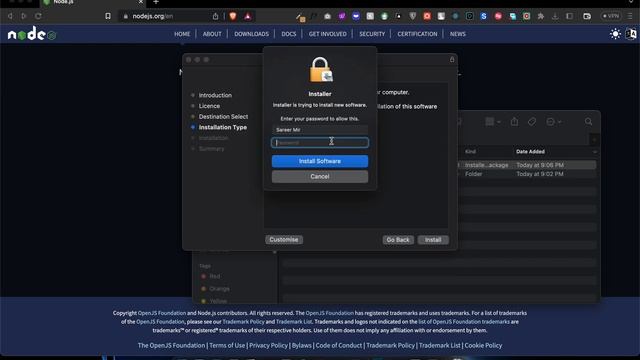This screenshot has height=360, width=640.
Task: Click the downloads arrow icon in browser toolbar
Action: click(555, 16)
